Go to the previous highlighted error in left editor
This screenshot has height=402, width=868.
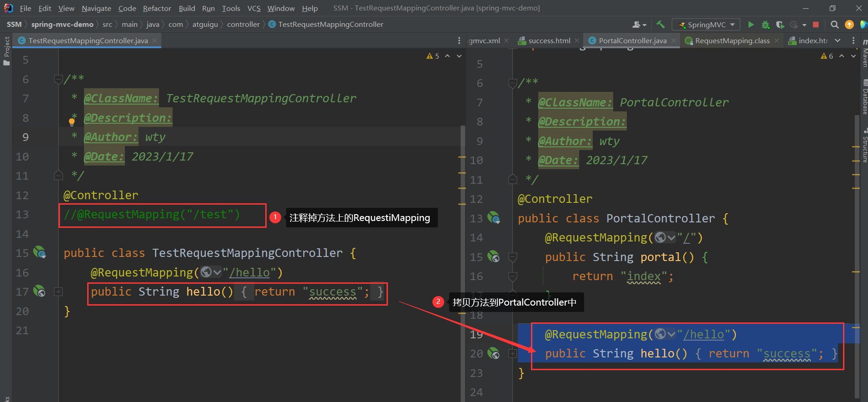click(447, 56)
